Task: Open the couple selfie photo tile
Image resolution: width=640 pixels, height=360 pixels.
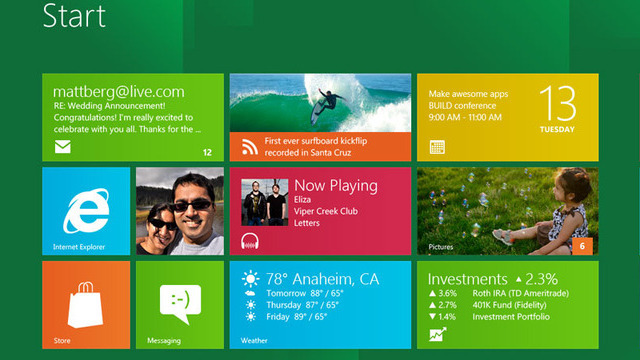Action: [180, 211]
